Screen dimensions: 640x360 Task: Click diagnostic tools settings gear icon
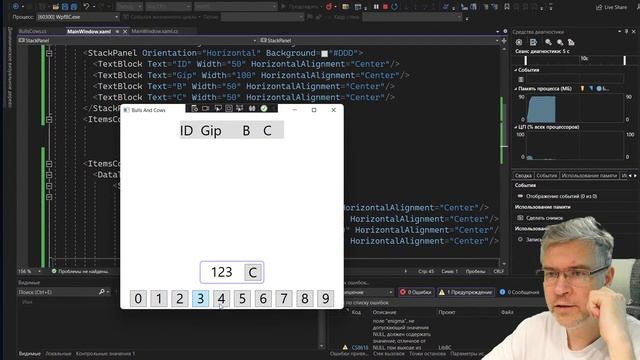point(519,42)
